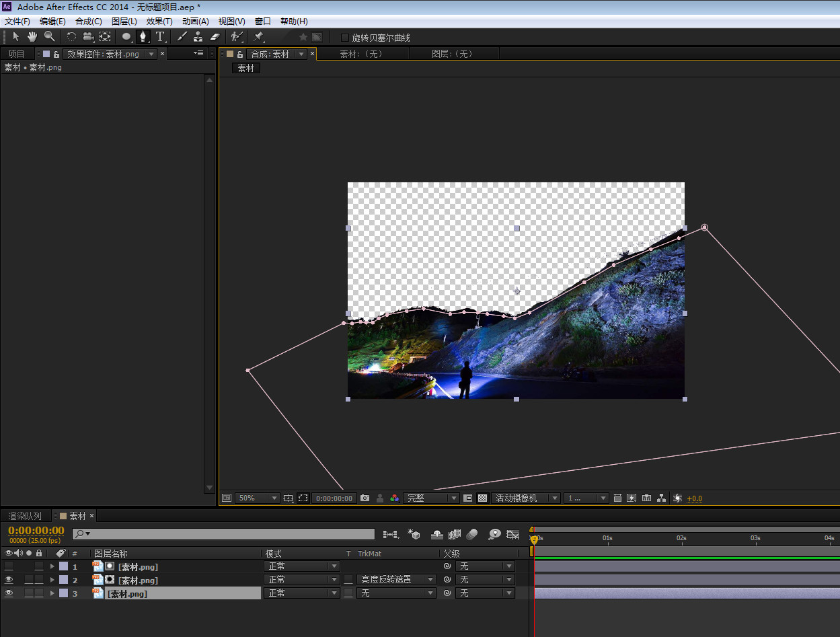
Task: Open the 50% magnification dropdown
Action: (x=258, y=498)
